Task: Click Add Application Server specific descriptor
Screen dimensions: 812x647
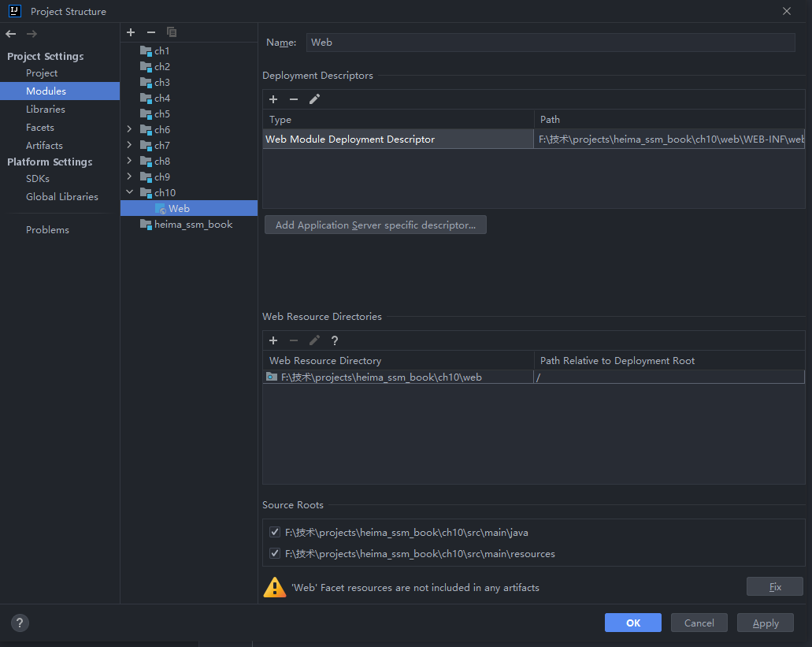Action: [x=376, y=225]
